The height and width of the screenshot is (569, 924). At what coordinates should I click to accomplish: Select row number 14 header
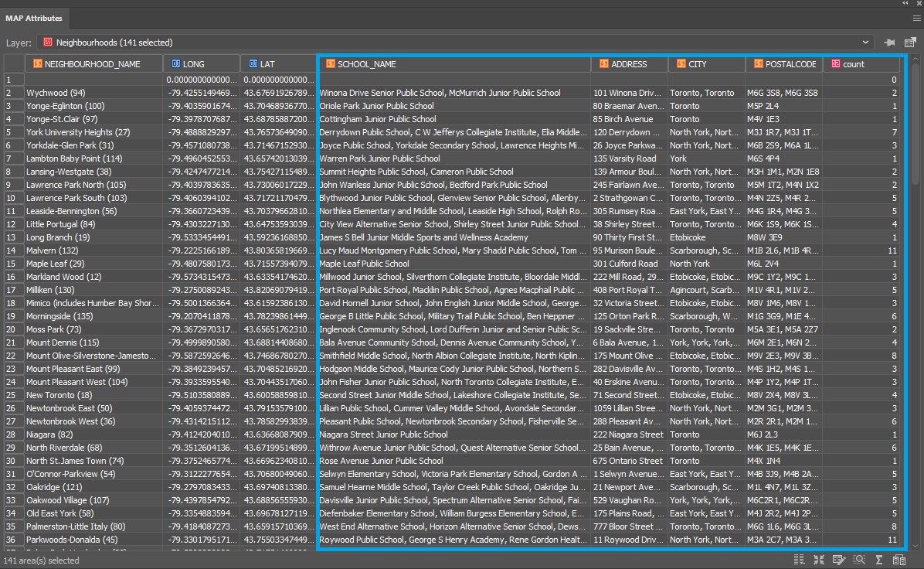click(x=14, y=250)
